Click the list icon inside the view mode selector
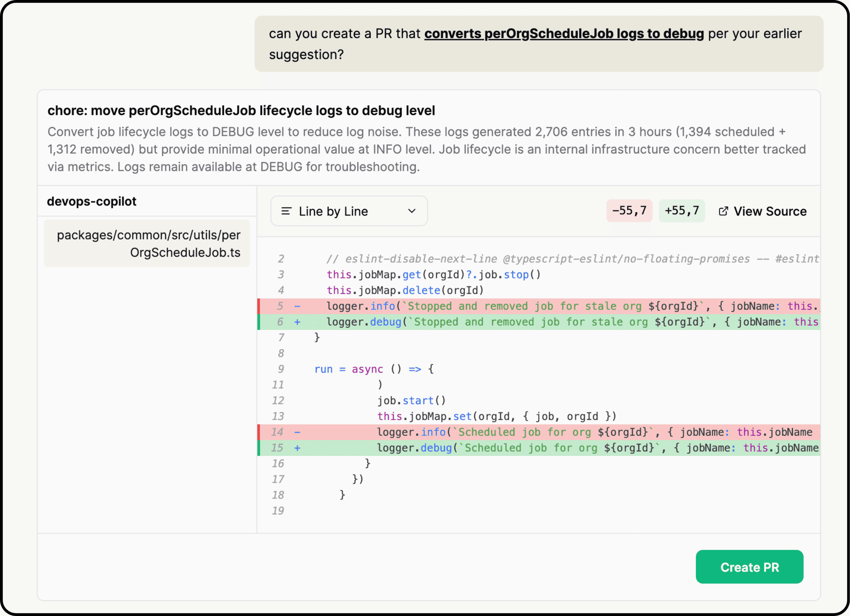 point(286,211)
